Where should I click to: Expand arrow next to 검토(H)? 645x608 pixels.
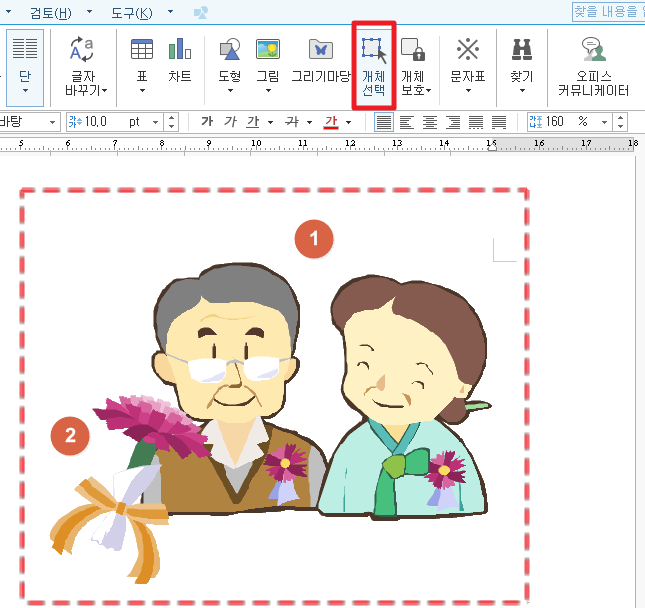[89, 12]
